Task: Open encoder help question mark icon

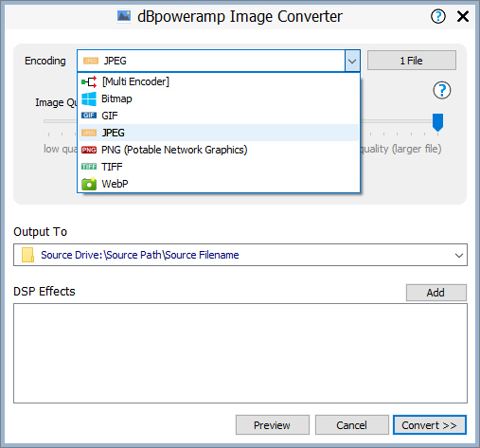Action: (x=442, y=91)
